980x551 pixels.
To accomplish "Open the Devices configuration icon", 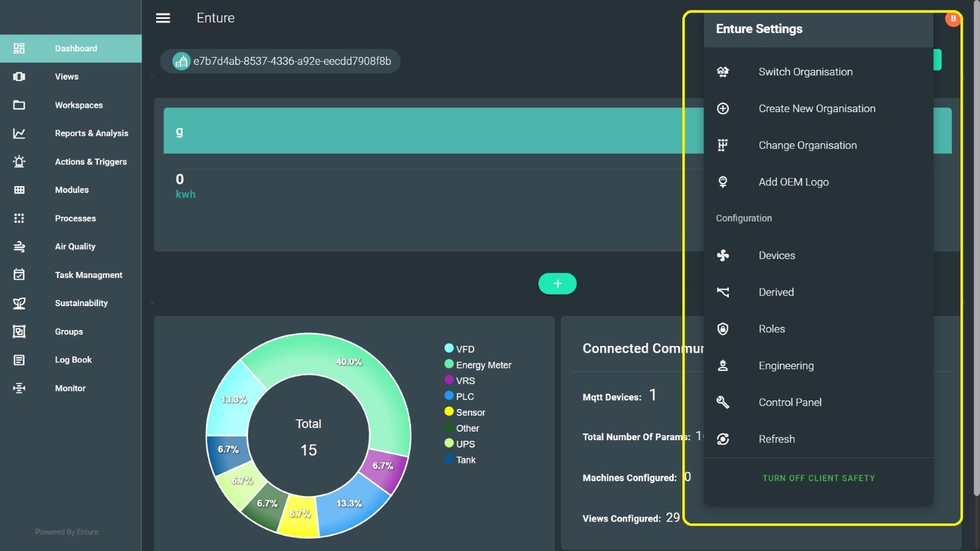I will [x=723, y=255].
